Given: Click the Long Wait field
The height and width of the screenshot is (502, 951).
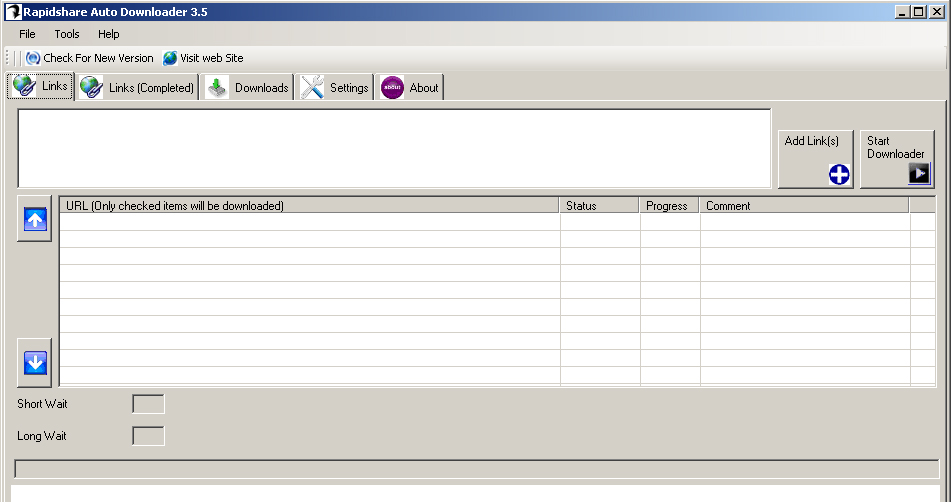Looking at the screenshot, I should [148, 436].
